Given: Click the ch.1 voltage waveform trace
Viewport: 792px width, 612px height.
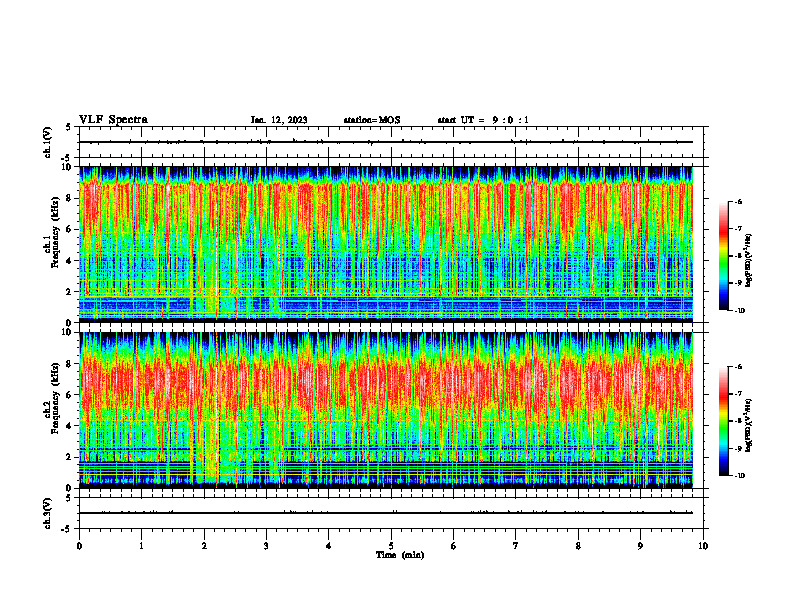Looking at the screenshot, I should 386,142.
